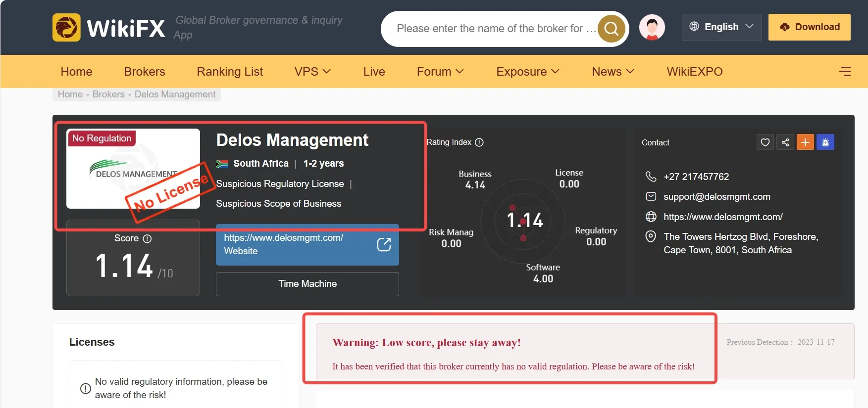
Task: Expand the News menu dropdown
Action: tap(613, 72)
